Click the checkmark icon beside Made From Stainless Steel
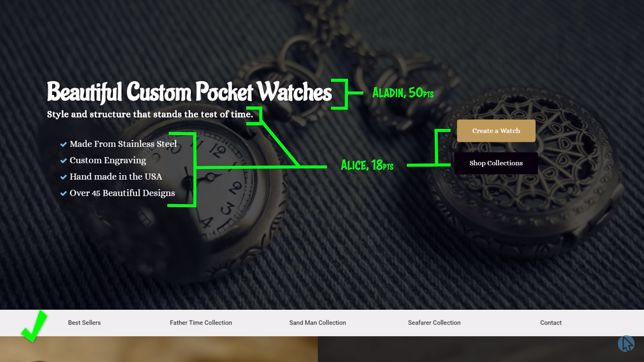644x362 pixels. click(63, 144)
